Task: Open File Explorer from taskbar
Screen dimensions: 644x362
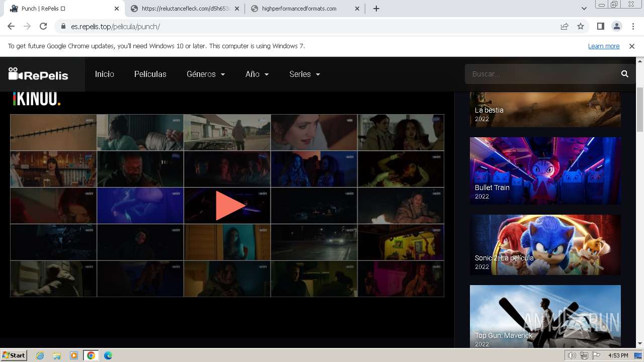Action: 57,355
